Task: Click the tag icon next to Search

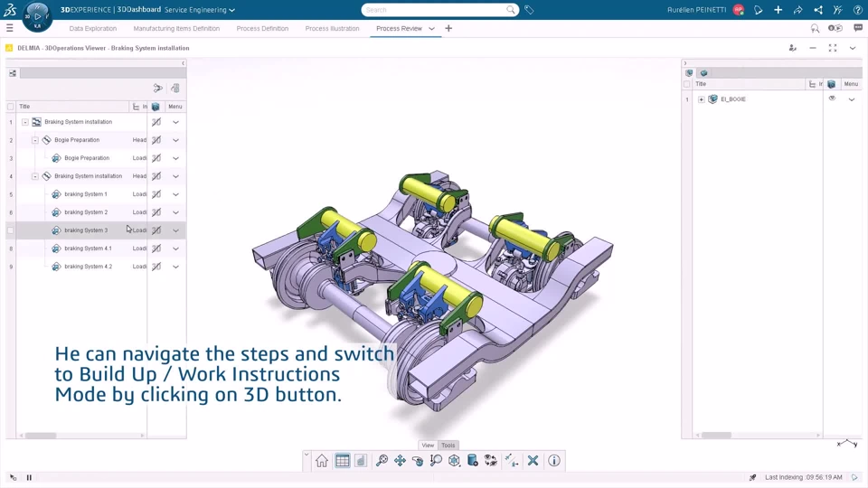Action: point(529,9)
